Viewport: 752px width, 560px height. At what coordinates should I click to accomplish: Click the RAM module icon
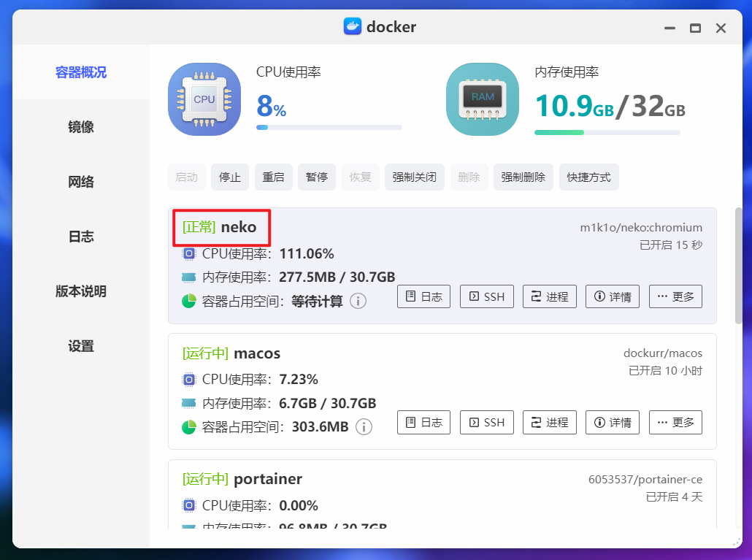pyautogui.click(x=483, y=99)
